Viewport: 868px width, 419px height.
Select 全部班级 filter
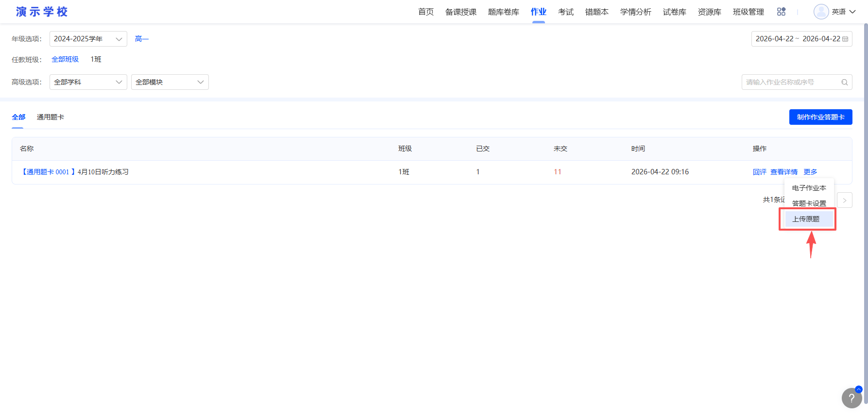(x=65, y=59)
